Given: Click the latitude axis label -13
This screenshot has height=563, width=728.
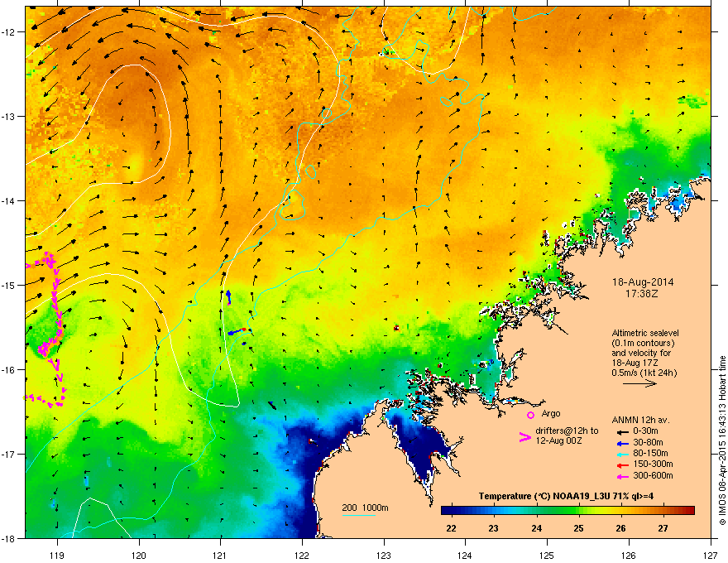Looking at the screenshot, I should (8, 116).
